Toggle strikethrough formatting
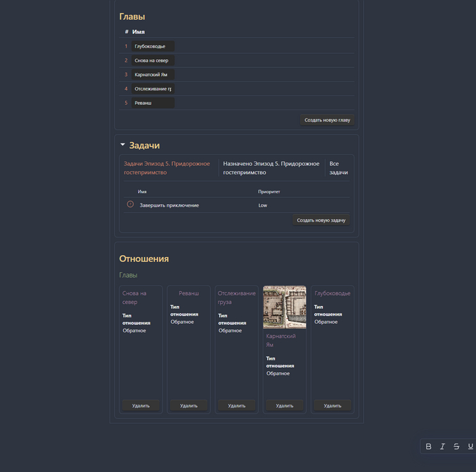The width and height of the screenshot is (476, 472). (456, 446)
